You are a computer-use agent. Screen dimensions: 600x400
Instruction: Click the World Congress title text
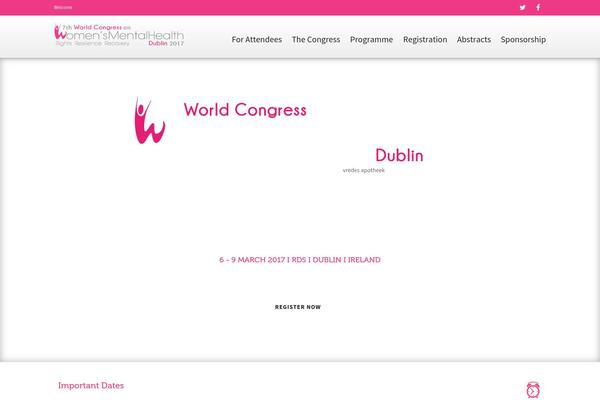[245, 110]
